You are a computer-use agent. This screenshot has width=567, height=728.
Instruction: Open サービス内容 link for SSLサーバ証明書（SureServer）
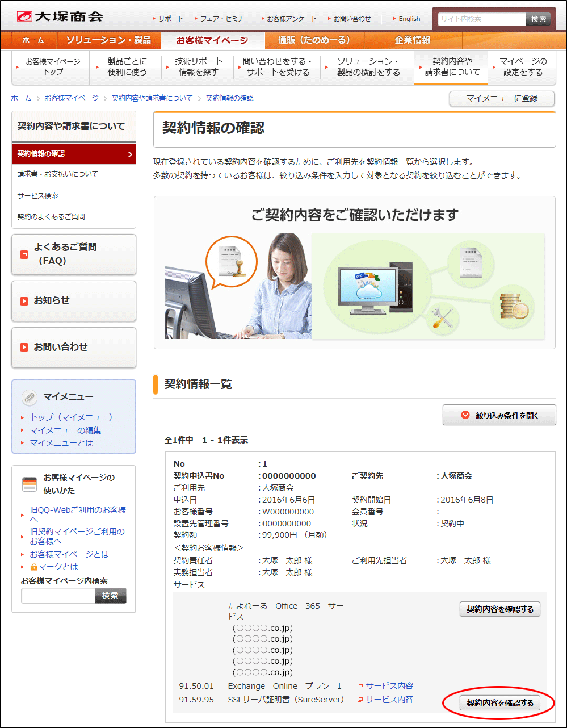point(389,700)
